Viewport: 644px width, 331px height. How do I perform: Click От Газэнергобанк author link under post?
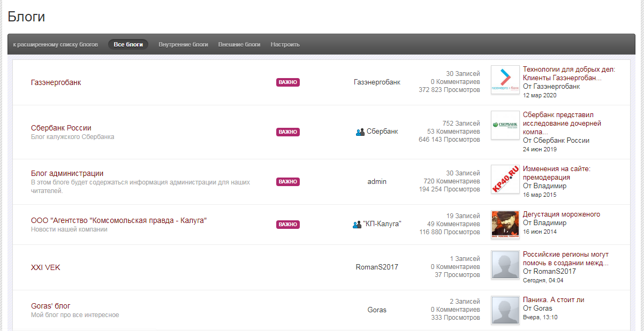(x=551, y=86)
